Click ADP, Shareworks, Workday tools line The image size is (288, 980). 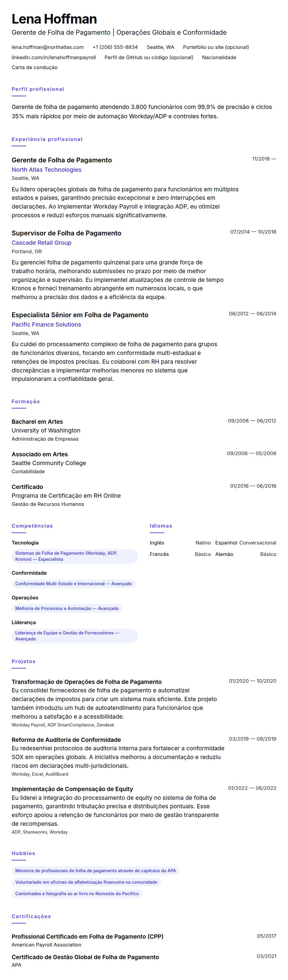click(40, 832)
